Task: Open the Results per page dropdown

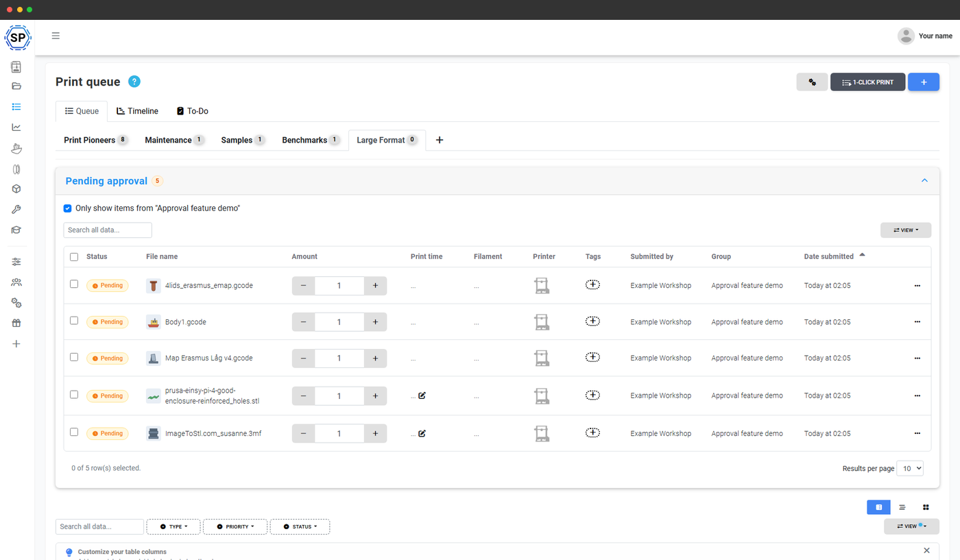Action: [x=910, y=468]
